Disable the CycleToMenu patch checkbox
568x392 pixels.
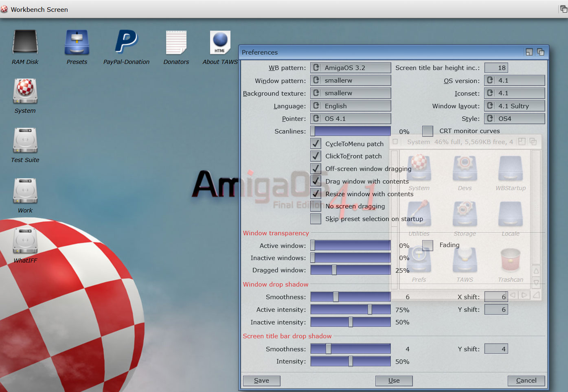316,143
